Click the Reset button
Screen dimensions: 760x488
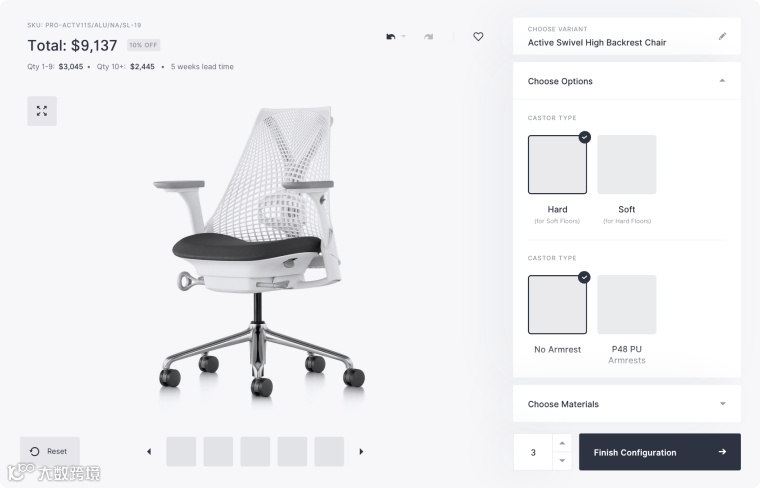[x=49, y=451]
